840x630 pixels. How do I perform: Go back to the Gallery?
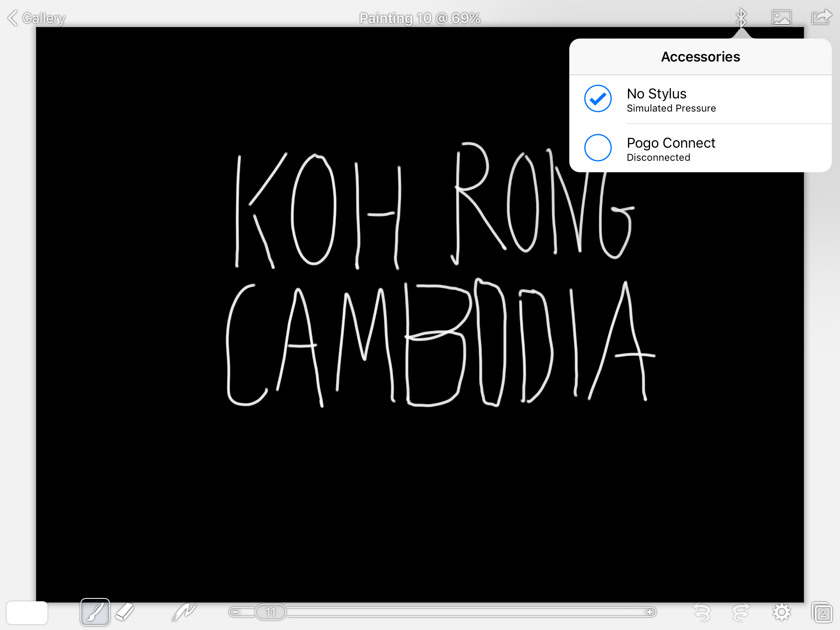click(37, 18)
